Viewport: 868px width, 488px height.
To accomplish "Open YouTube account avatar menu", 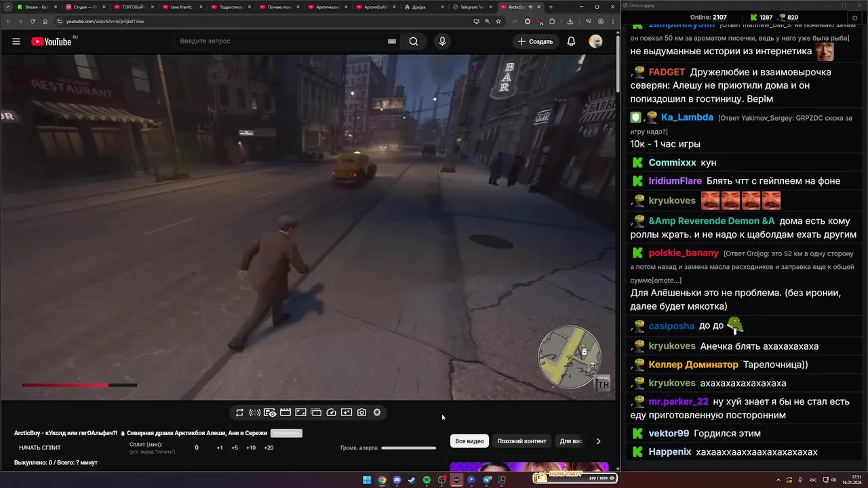I will pos(595,41).
